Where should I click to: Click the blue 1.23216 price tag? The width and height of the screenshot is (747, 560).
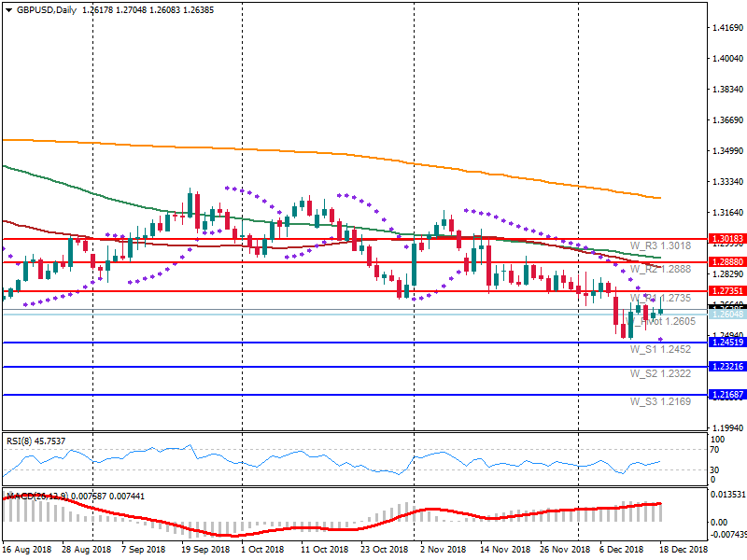[726, 367]
